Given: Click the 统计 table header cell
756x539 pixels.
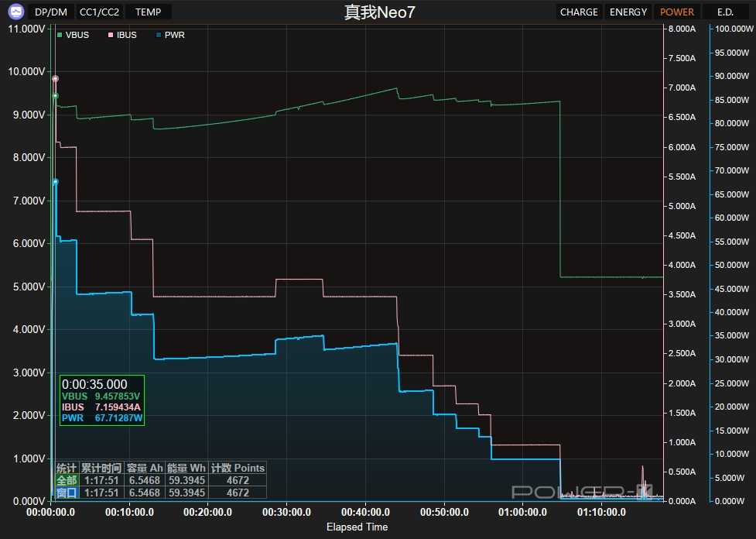Looking at the screenshot, I should [x=67, y=468].
